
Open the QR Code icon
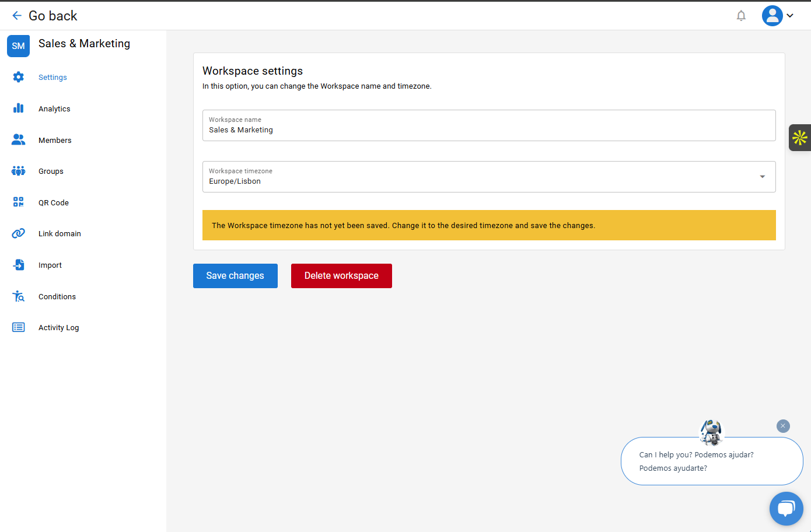(x=19, y=202)
